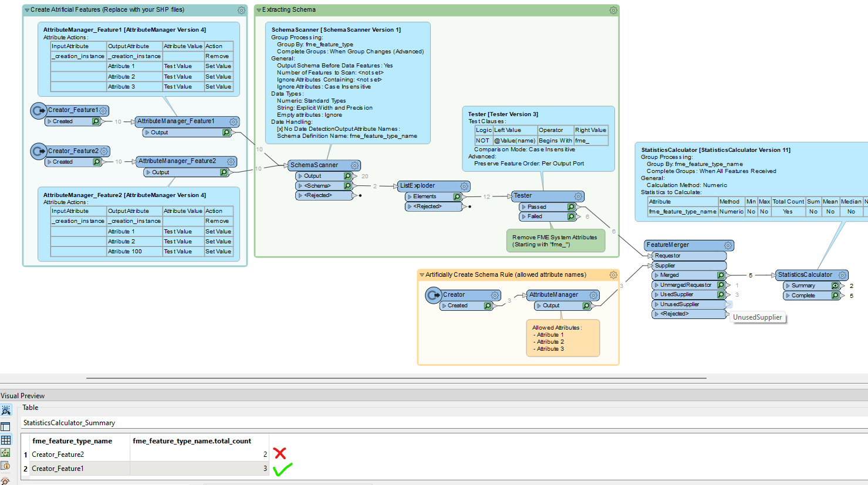Open StatisticsCalculator parameters gear

[842, 274]
